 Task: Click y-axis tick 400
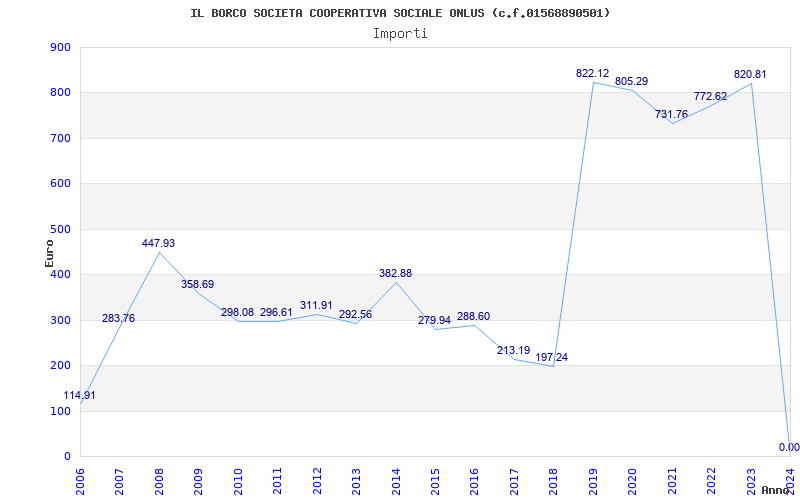click(x=60, y=274)
